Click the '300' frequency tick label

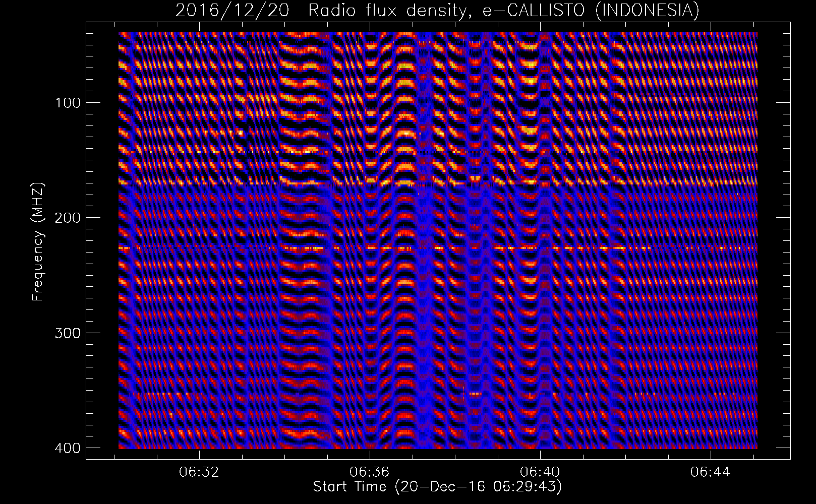click(x=67, y=333)
